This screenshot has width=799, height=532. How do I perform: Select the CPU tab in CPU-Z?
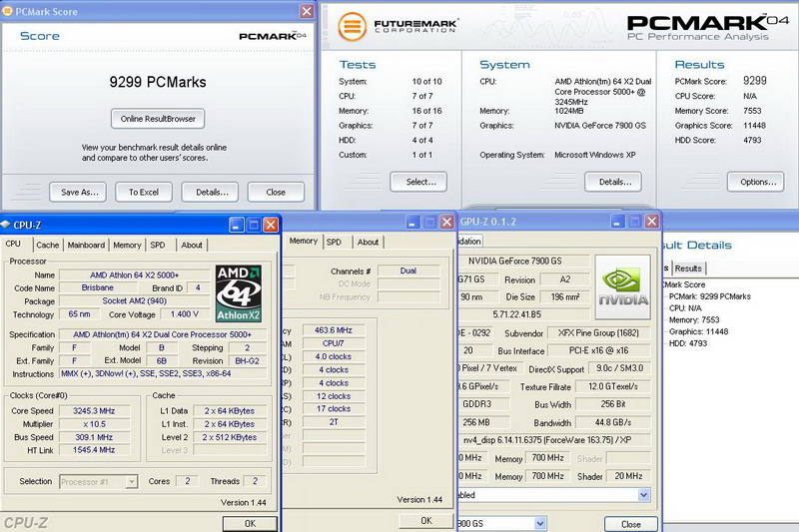click(13, 244)
